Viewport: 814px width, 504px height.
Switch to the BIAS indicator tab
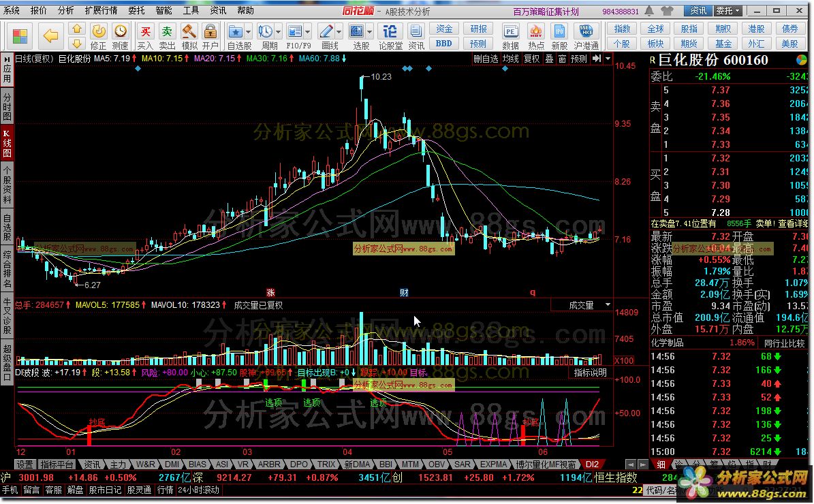click(x=198, y=464)
